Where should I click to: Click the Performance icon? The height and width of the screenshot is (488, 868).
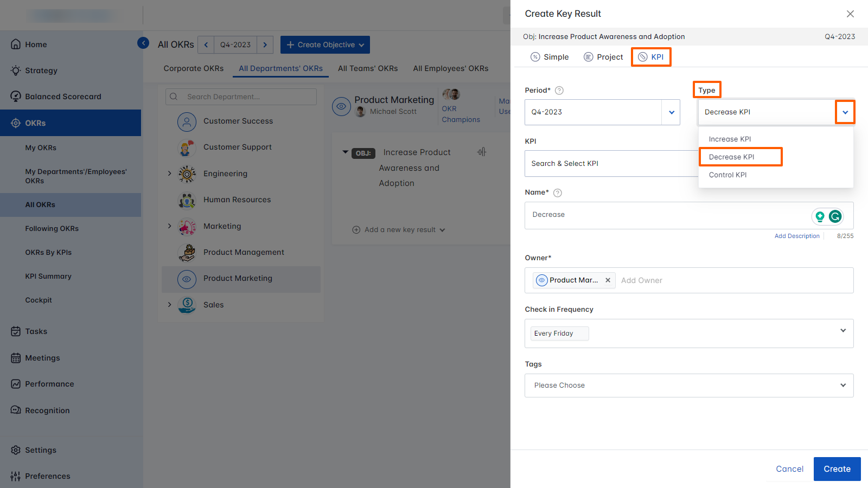point(16,383)
